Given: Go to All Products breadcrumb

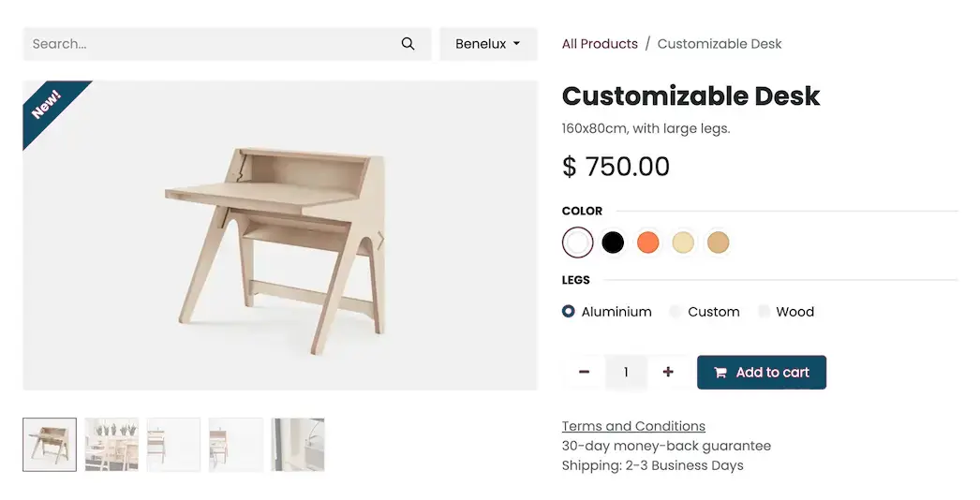Looking at the screenshot, I should click(x=600, y=44).
